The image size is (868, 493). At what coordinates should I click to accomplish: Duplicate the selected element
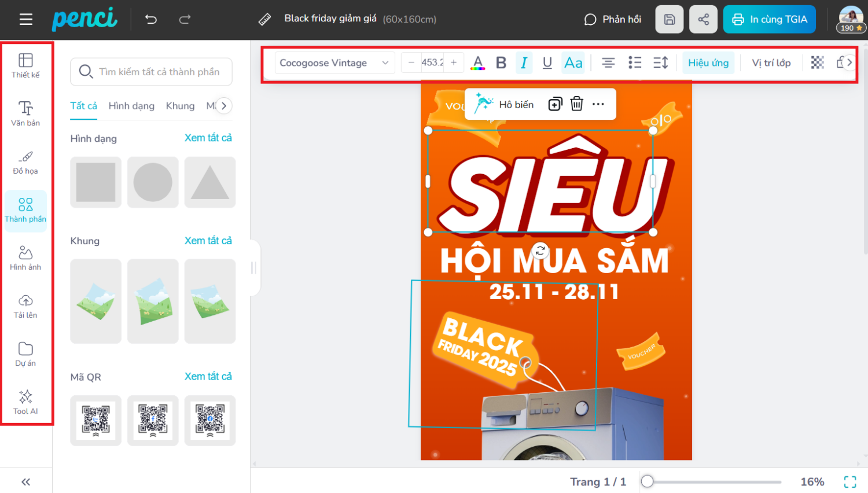(x=555, y=104)
